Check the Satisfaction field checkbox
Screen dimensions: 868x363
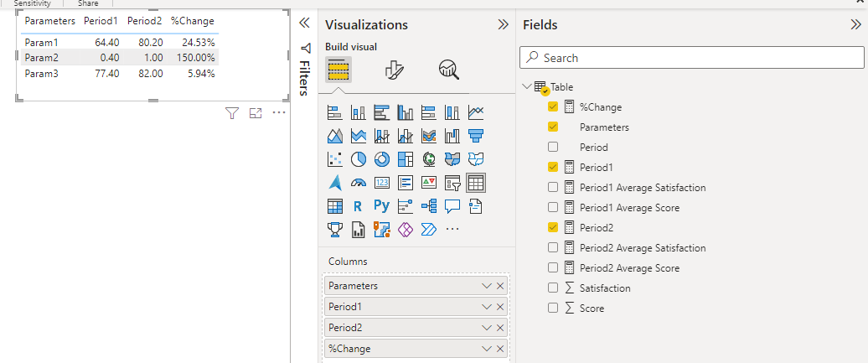pos(552,288)
